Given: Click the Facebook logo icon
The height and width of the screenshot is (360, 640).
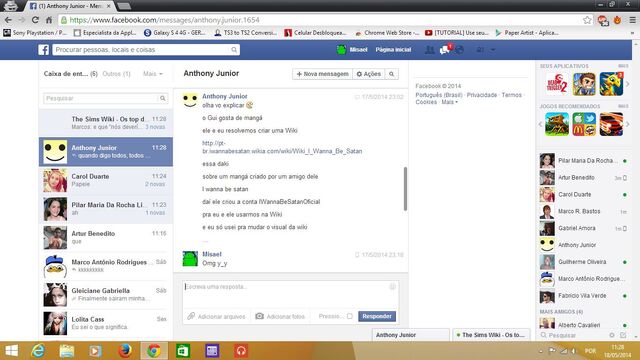Looking at the screenshot, I should 44,50.
